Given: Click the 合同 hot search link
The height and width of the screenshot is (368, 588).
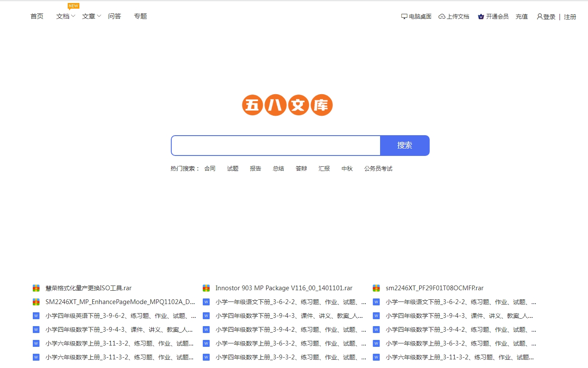Looking at the screenshot, I should point(210,168).
